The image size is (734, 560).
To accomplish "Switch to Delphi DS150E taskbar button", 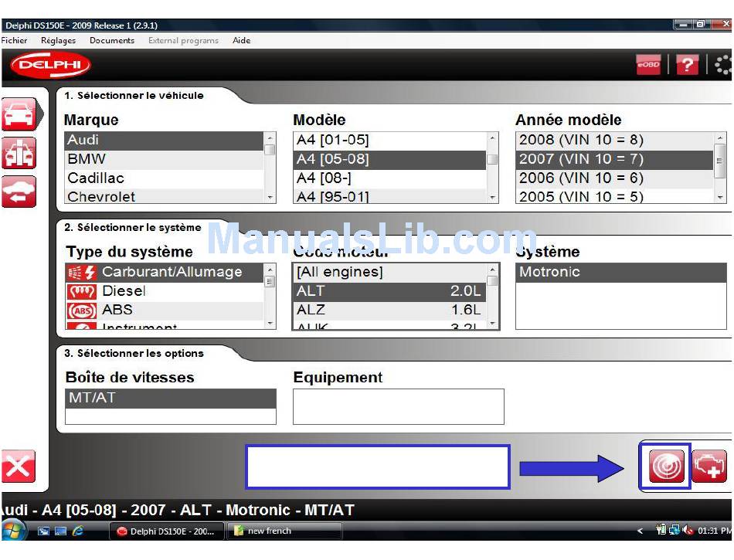I will tap(166, 531).
